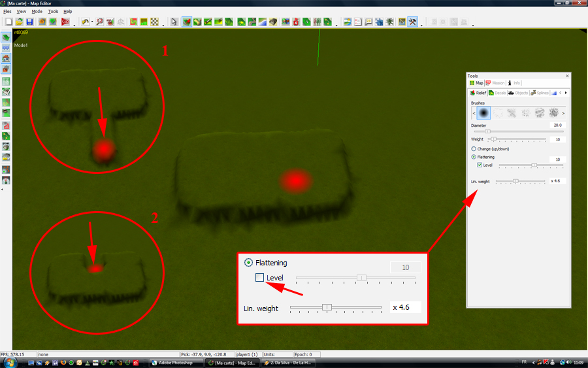Switch to the Objects tab
The image size is (588, 368).
tap(518, 93)
